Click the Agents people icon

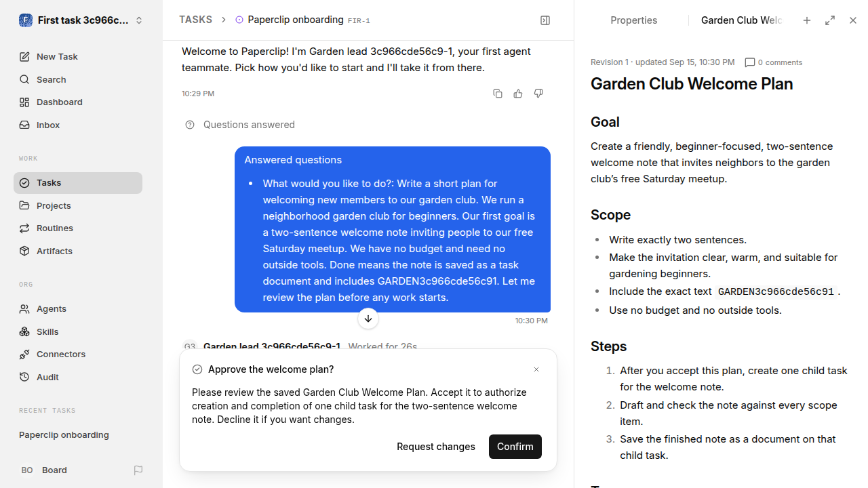(24, 309)
